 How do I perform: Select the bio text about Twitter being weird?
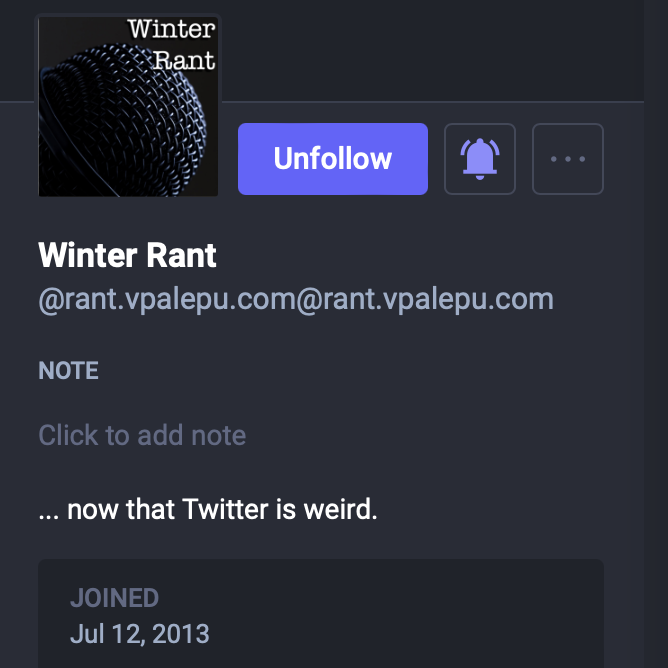[208, 510]
